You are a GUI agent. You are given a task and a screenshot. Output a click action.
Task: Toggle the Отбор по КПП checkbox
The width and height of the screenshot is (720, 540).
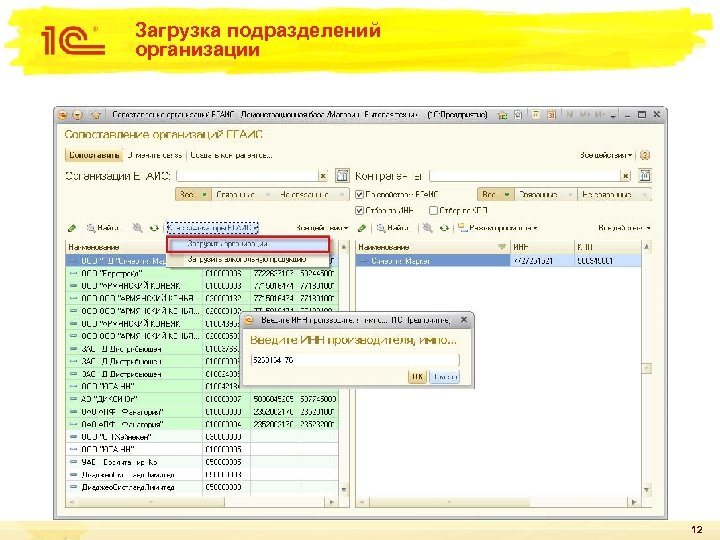tap(433, 210)
